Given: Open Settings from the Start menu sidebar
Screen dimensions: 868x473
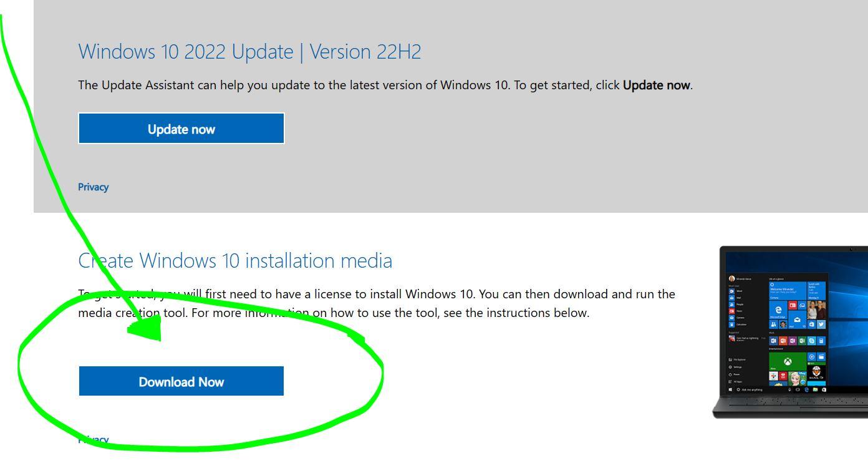Looking at the screenshot, I should (x=731, y=367).
